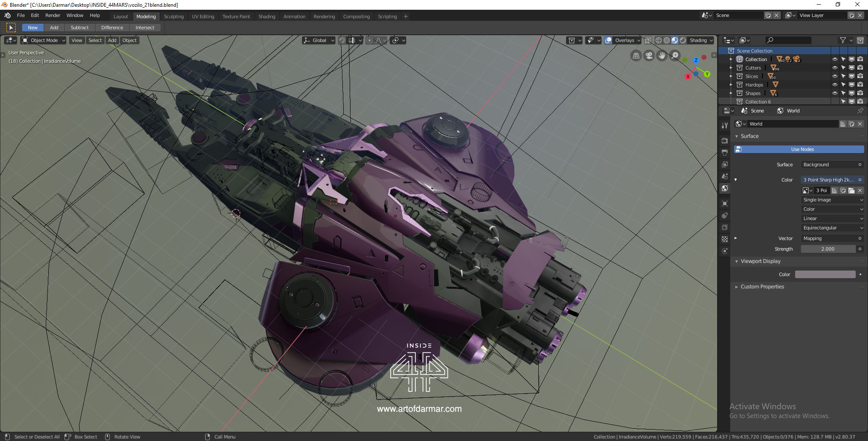This screenshot has width=868, height=441.
Task: Open the Scene properties tab
Action: 725,176
